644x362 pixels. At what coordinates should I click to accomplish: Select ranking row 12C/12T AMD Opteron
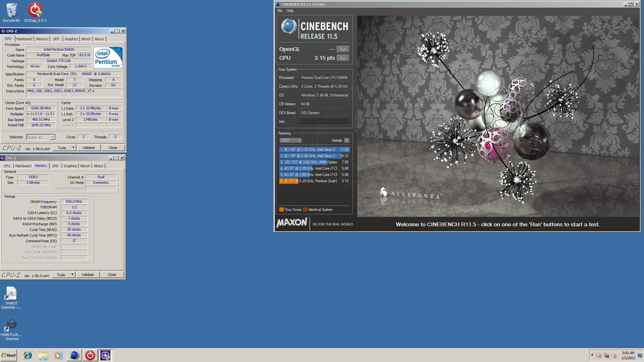click(314, 162)
